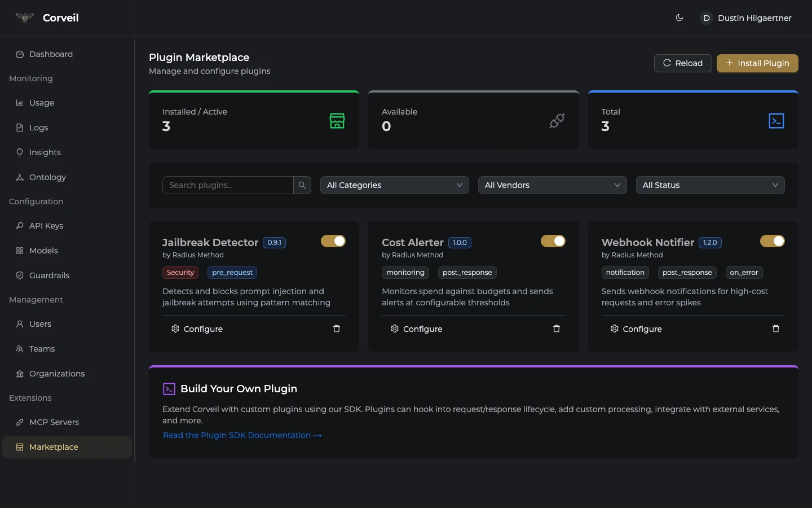Expand the All Vendors filter

point(552,185)
